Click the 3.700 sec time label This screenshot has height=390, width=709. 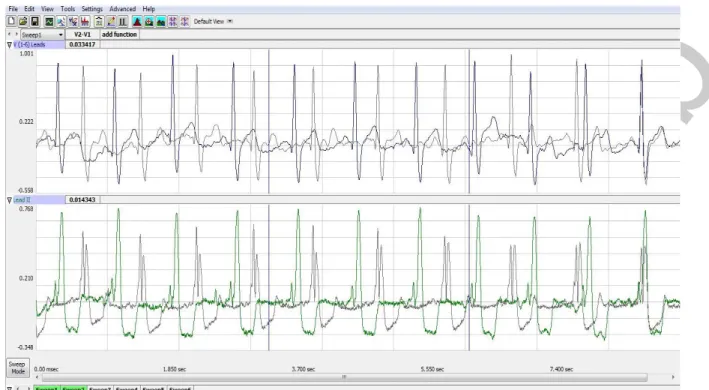(303, 369)
